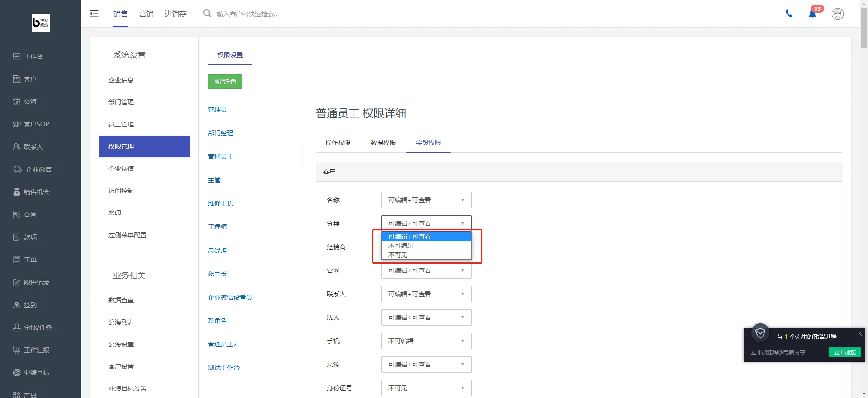Open the 法人 permission dropdown
Image resolution: width=868 pixels, height=398 pixels.
pyautogui.click(x=426, y=318)
